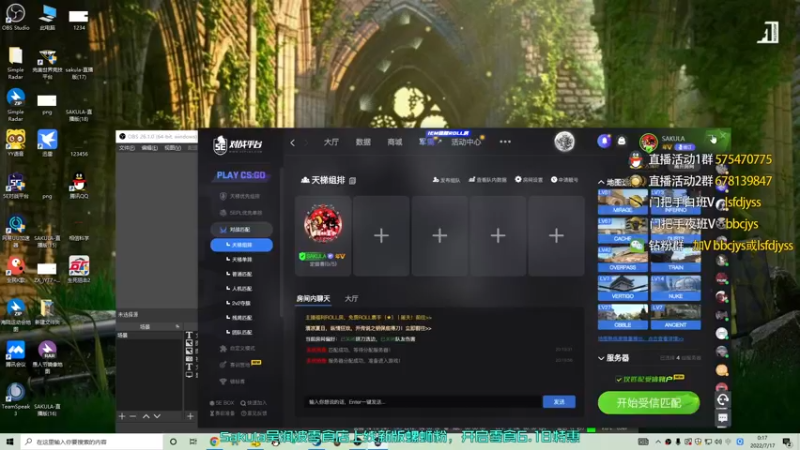The height and width of the screenshot is (450, 800).
Task: Click the lock icon next to bell
Action: click(621, 141)
